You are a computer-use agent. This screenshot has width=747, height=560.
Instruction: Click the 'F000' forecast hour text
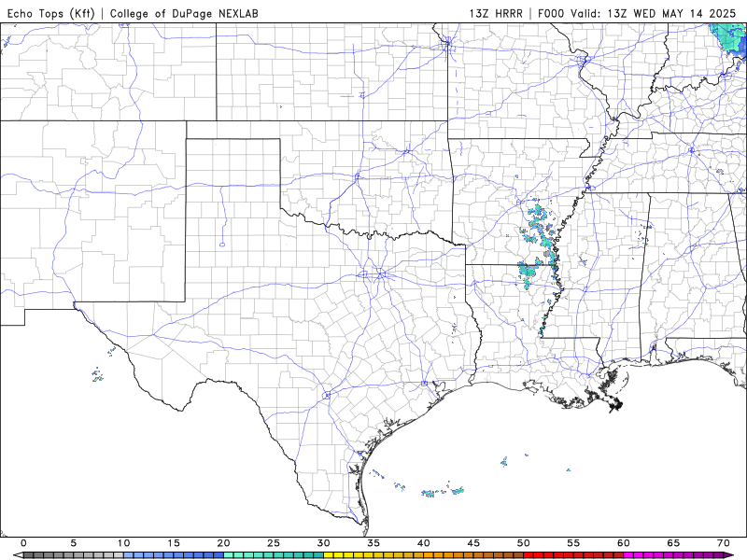point(552,14)
